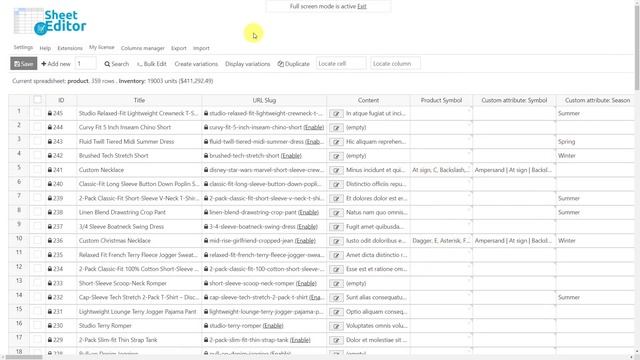Click lock icon beside ID 230
This screenshot has width=640, height=360.
pyautogui.click(x=50, y=325)
